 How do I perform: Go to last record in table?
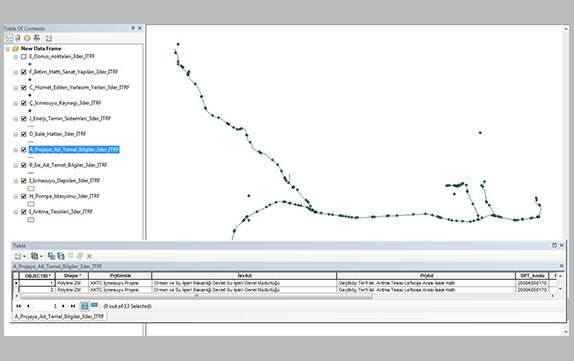coord(73,306)
